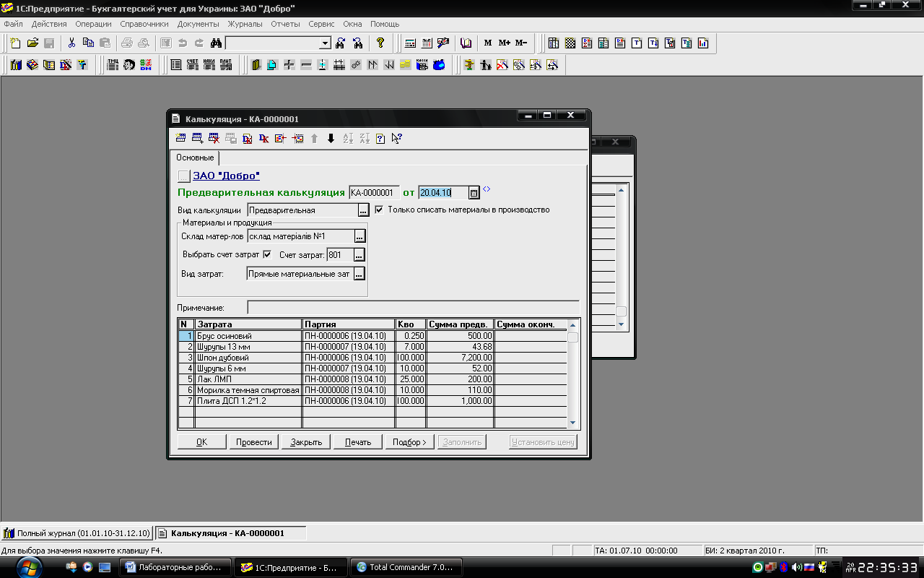This screenshot has width=924, height=578.
Task: Select the Основные tab
Action: pos(195,158)
